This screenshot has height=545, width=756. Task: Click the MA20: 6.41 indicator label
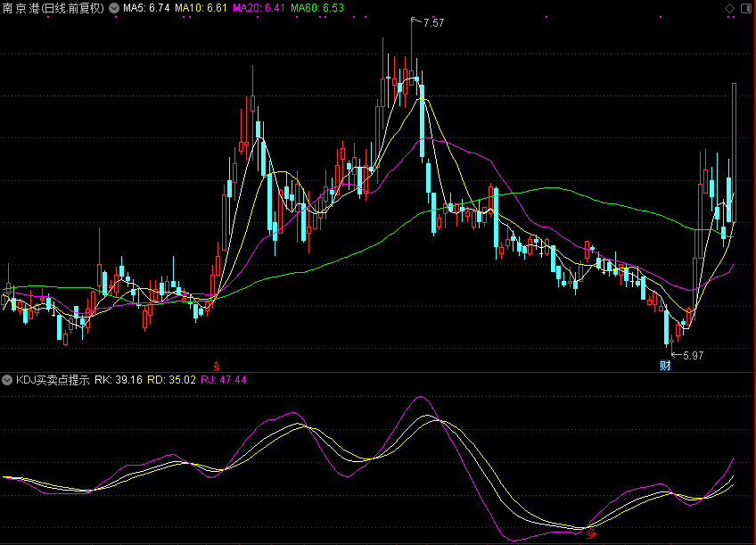coord(259,8)
